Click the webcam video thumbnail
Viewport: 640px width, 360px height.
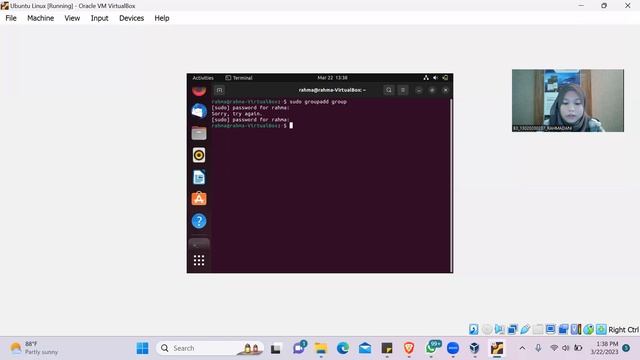pos(568,100)
